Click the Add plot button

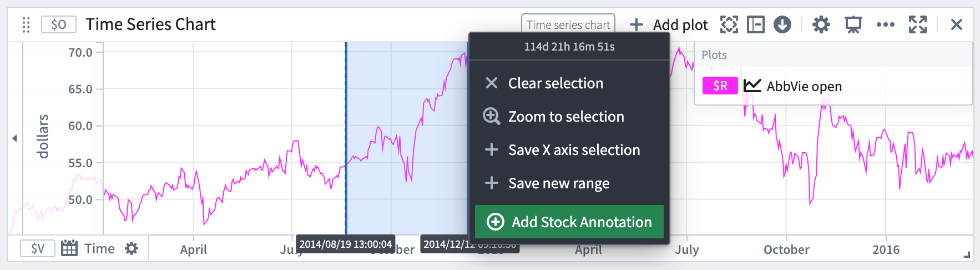point(669,24)
